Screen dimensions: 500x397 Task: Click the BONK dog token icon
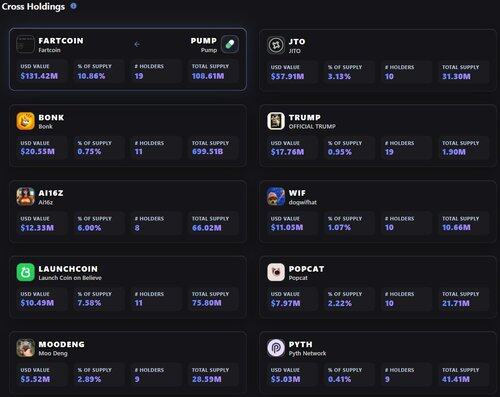click(26, 121)
